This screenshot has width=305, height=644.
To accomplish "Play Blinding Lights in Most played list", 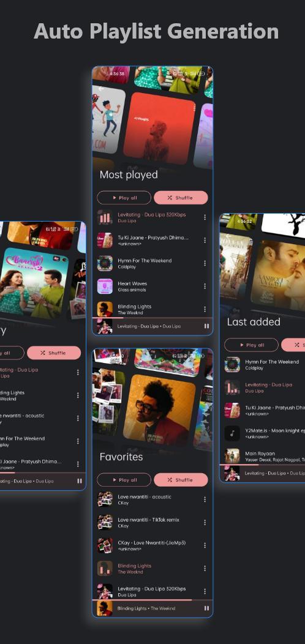I will 152,308.
